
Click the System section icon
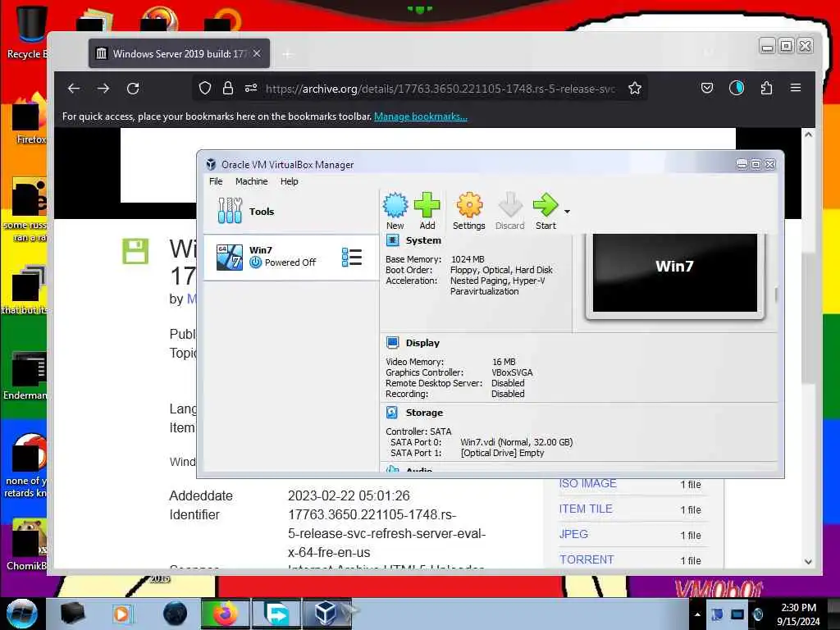pyautogui.click(x=392, y=240)
